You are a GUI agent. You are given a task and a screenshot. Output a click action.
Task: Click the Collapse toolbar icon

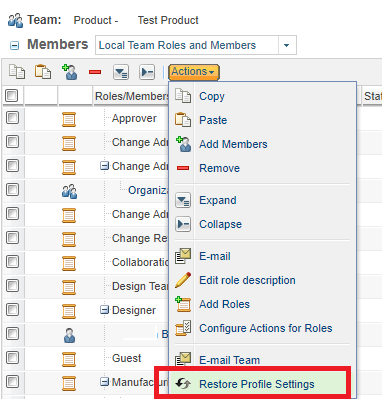tap(147, 72)
